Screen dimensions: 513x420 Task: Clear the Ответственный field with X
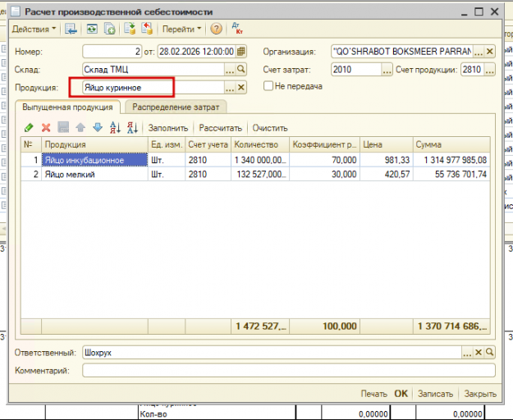(479, 353)
